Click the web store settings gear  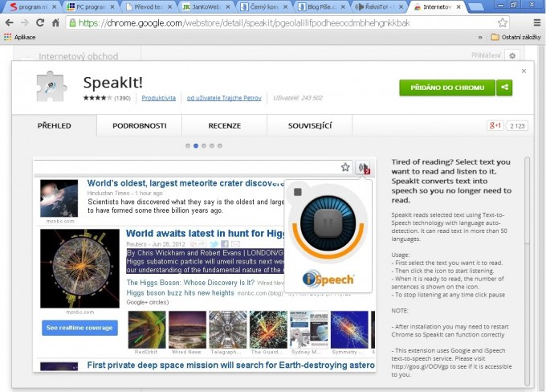[x=512, y=55]
